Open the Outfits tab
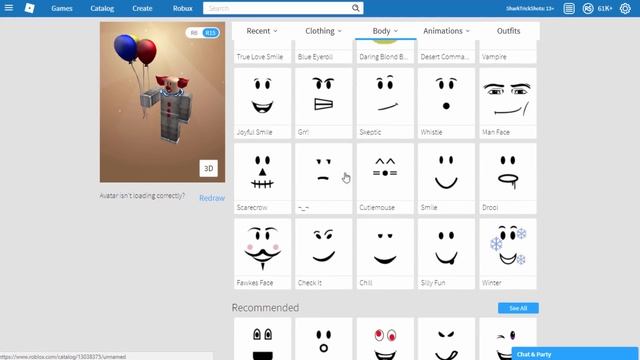This screenshot has width=640, height=360. [x=508, y=31]
